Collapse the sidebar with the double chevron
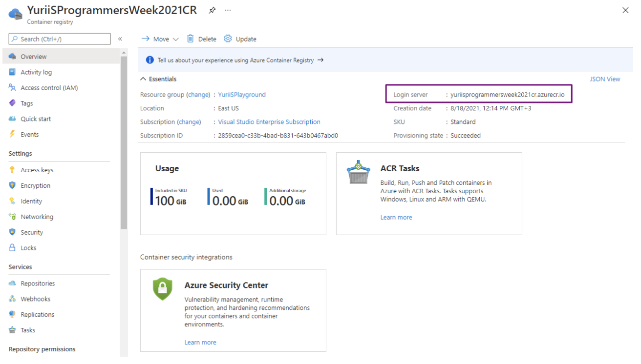 point(120,39)
